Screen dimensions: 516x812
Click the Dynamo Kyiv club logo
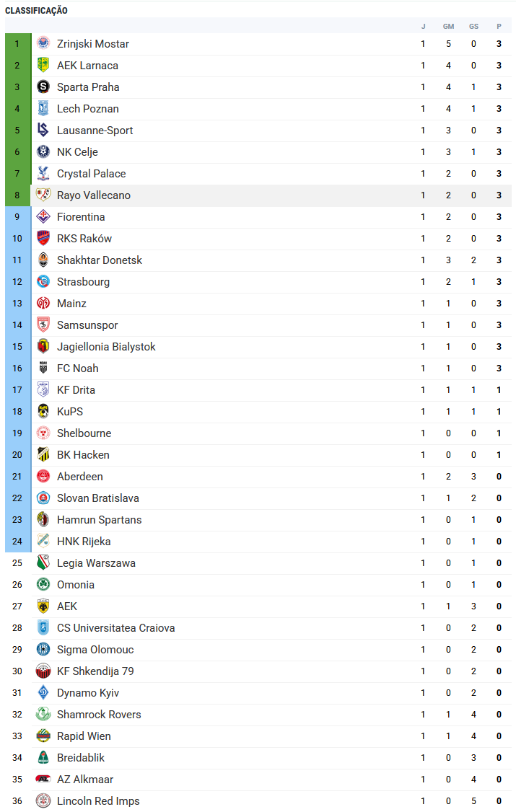pos(43,693)
